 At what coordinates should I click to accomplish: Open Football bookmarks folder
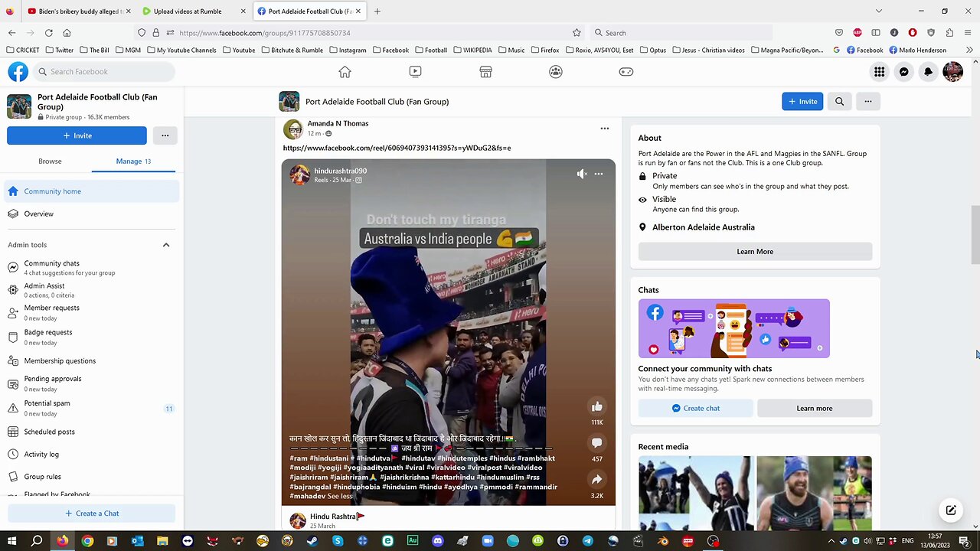[x=430, y=51]
